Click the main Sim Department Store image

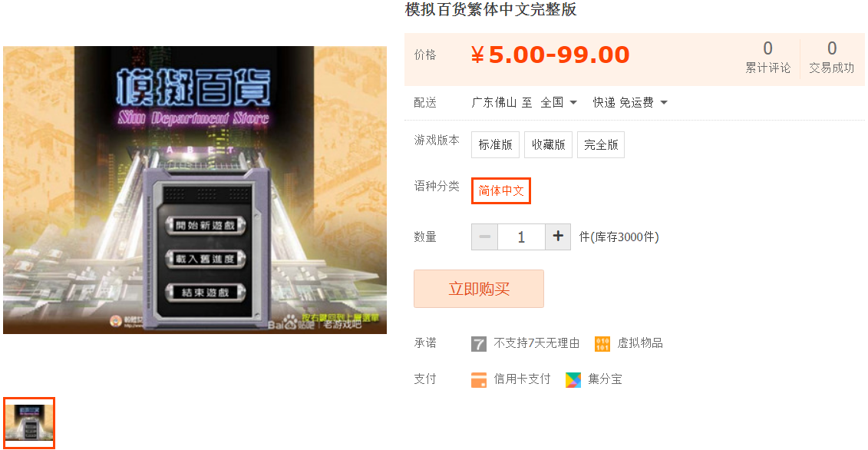[195, 190]
